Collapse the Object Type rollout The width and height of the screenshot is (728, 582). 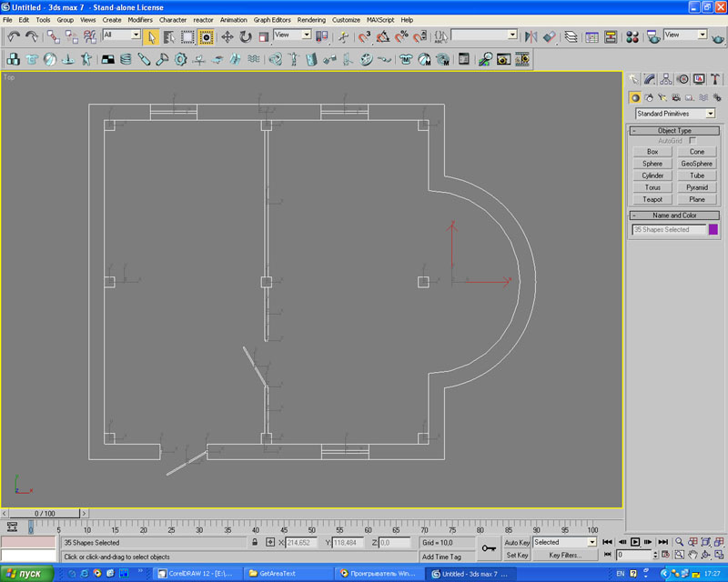point(674,131)
